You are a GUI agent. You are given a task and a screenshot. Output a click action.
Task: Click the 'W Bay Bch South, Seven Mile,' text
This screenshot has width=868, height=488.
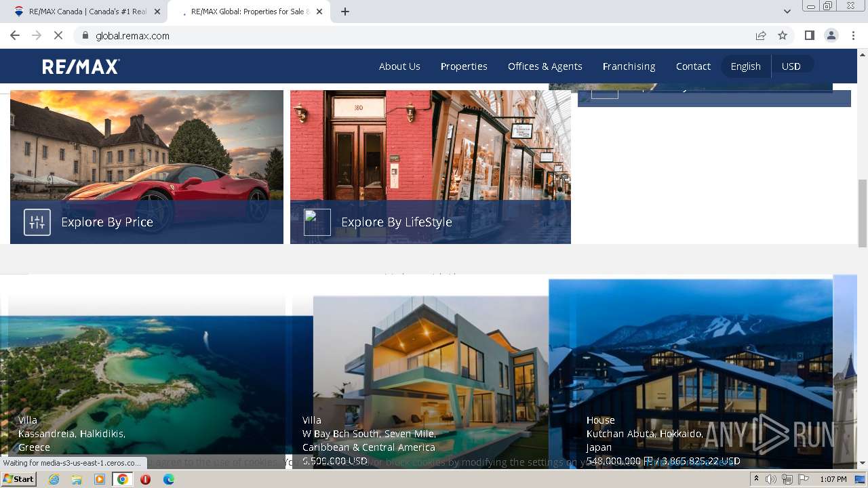tap(369, 434)
